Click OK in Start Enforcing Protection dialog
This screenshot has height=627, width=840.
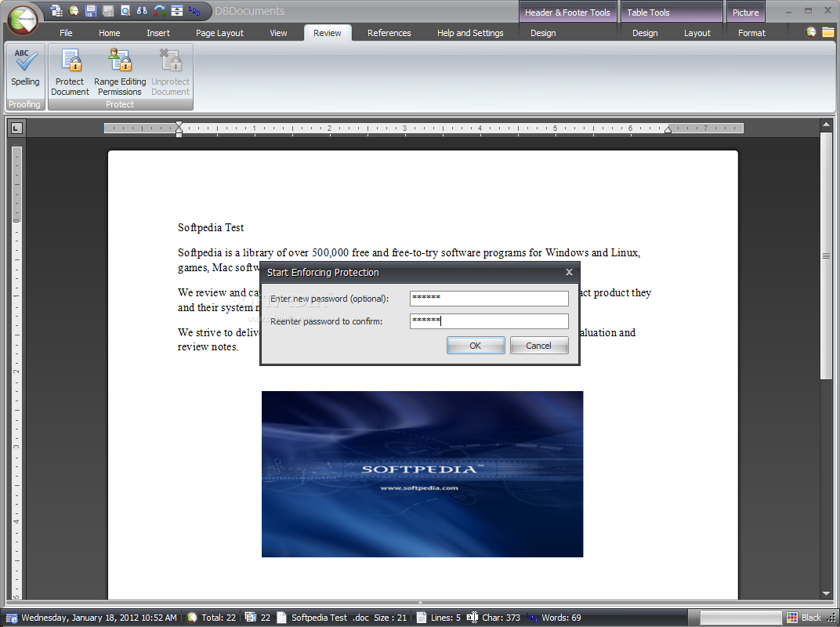[x=475, y=346]
